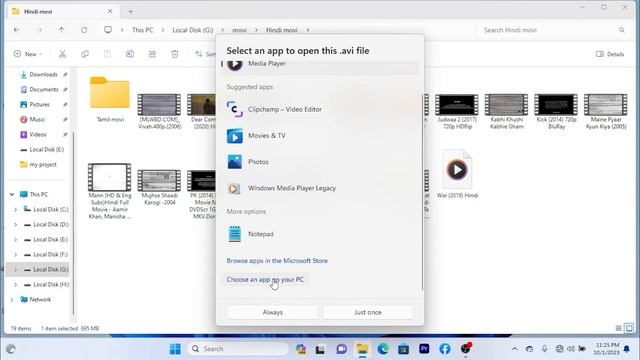The height and width of the screenshot is (360, 640).
Task: Select Windows Media Player Legacy
Action: point(320,188)
